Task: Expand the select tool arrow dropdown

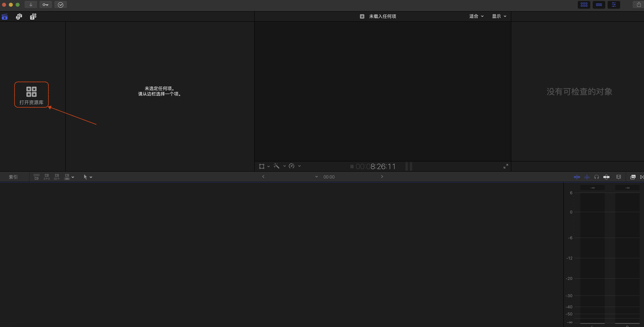Action: click(91, 177)
